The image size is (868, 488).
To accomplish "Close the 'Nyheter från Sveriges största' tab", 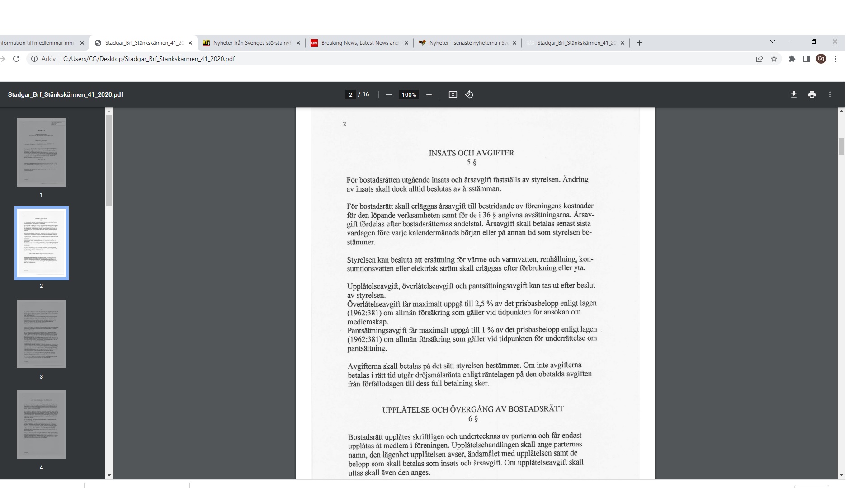I will pos(298,43).
